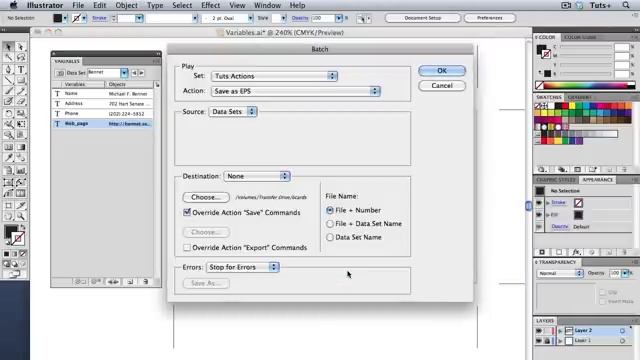Go to next data set arrow
The height and width of the screenshot is (360, 640).
click(x=142, y=73)
